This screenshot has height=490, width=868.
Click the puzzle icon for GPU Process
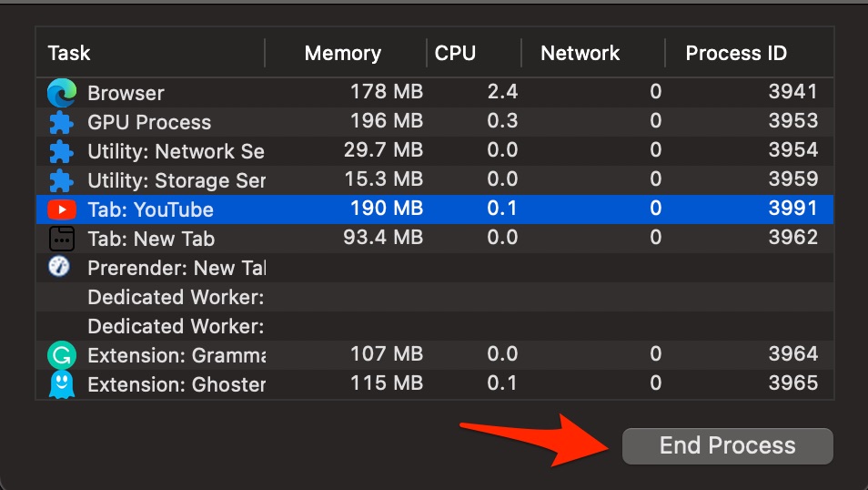[x=62, y=122]
